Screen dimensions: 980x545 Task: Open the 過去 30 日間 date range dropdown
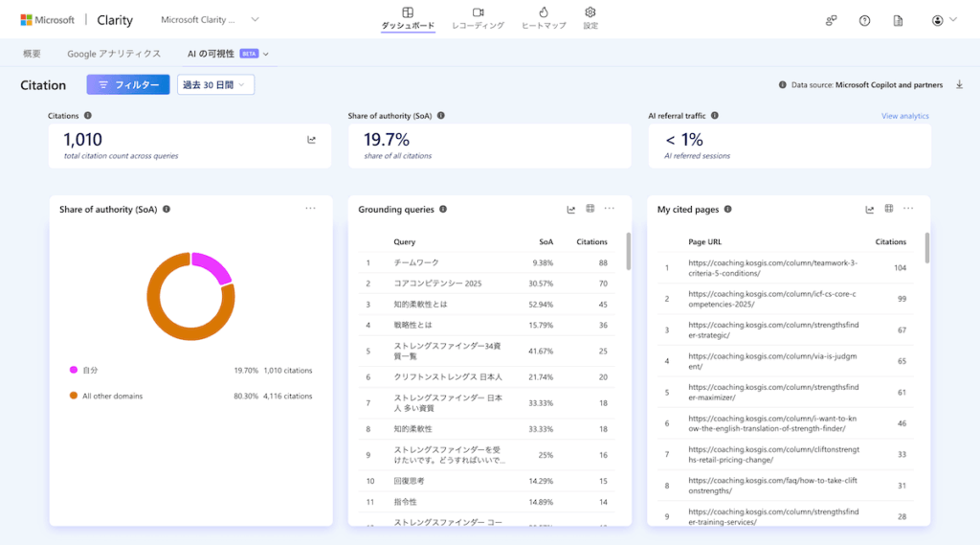215,84
